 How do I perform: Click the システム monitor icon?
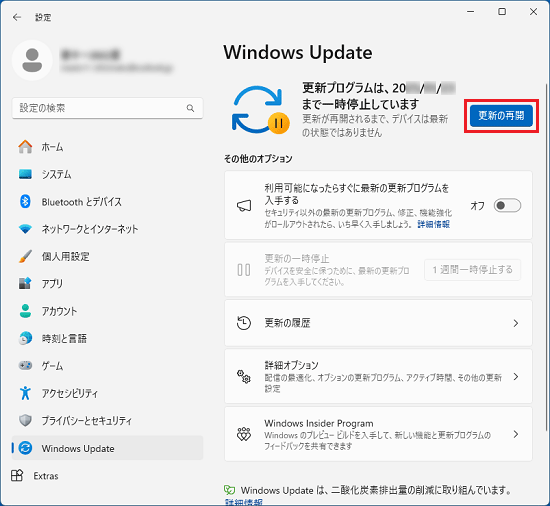point(25,174)
